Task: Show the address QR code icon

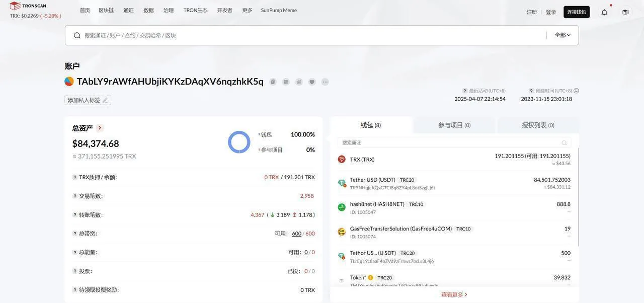Action: coord(286,82)
